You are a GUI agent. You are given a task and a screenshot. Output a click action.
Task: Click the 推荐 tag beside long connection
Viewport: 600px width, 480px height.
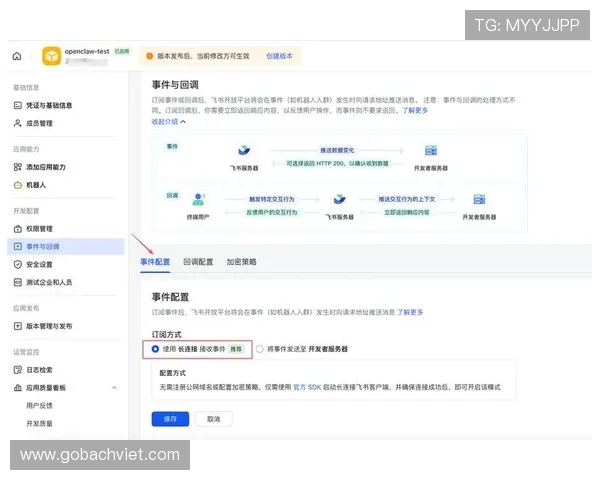236,349
